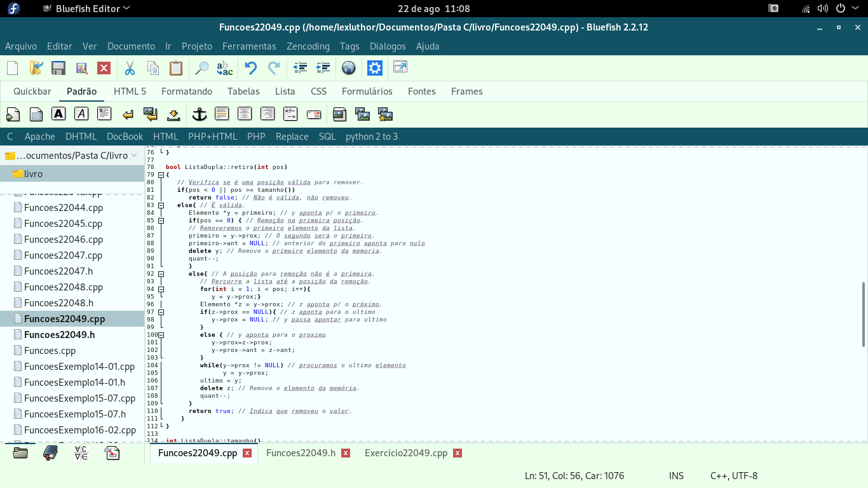
Task: Click the QuickStart page icon in Padrão bar
Action: [x=13, y=114]
